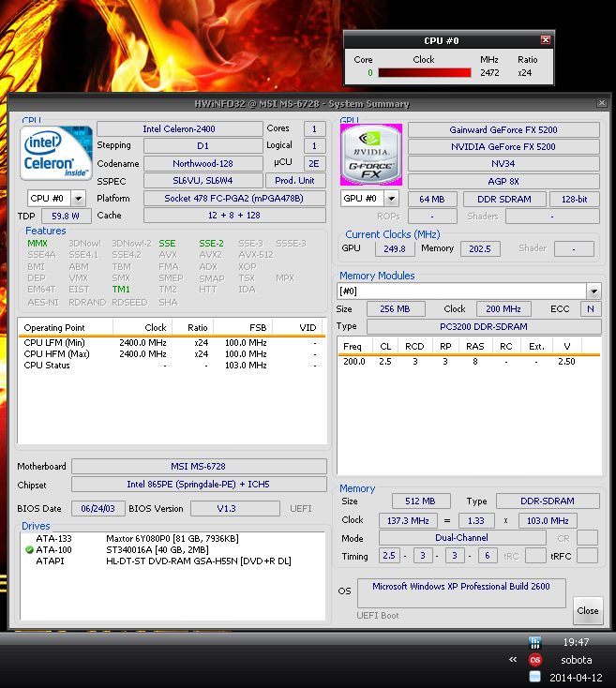The width and height of the screenshot is (616, 688).
Task: Click the VID column header
Action: (x=297, y=328)
